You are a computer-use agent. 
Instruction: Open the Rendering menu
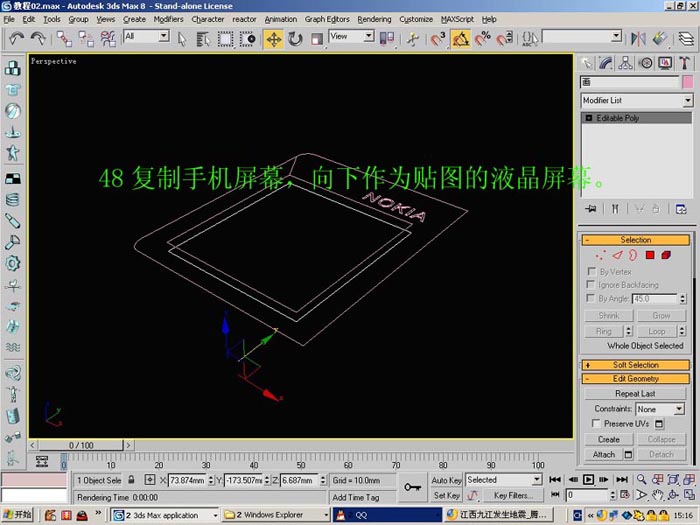(374, 19)
